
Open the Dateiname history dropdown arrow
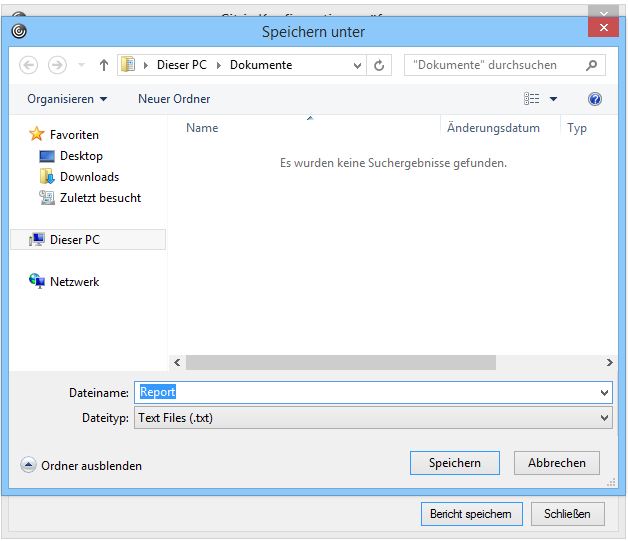pyautogui.click(x=603, y=393)
